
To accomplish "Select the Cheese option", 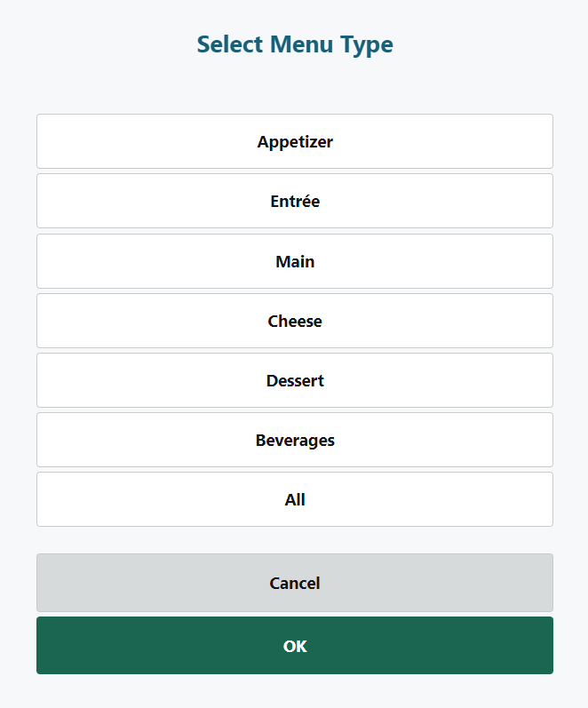I will (295, 321).
